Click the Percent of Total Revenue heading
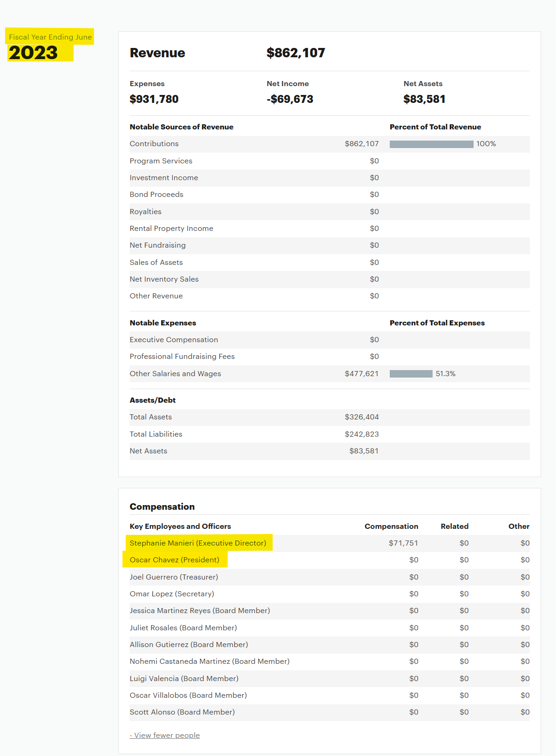Image resolution: width=556 pixels, height=756 pixels. [x=435, y=127]
